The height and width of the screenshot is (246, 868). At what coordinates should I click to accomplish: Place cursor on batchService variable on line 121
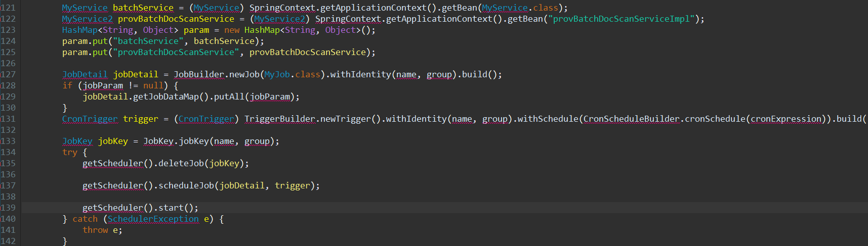pyautogui.click(x=143, y=8)
